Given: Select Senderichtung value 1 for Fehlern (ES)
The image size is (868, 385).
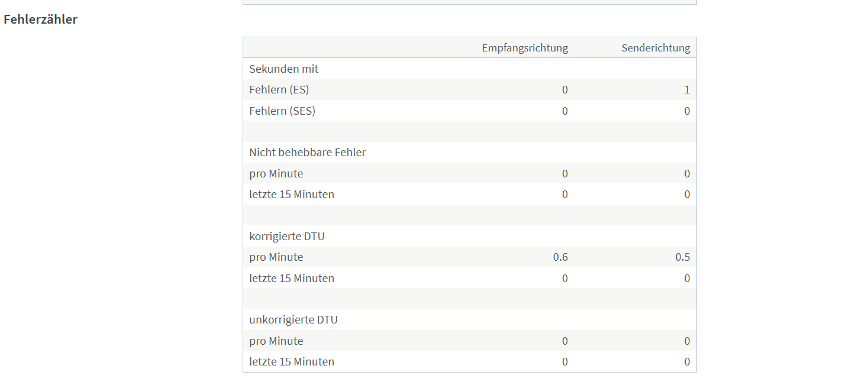Looking at the screenshot, I should pos(687,90).
